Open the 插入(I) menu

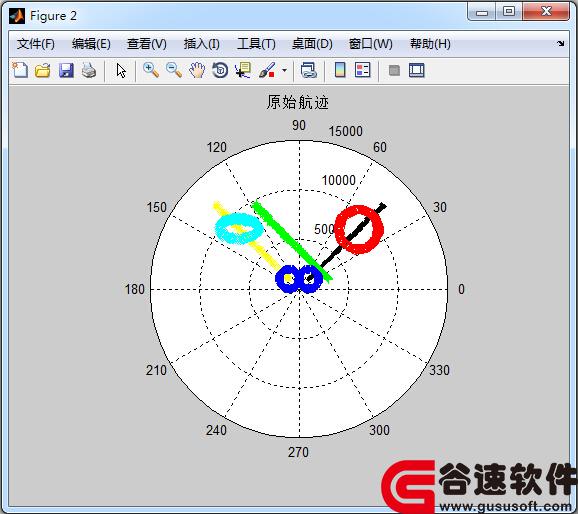click(x=202, y=44)
